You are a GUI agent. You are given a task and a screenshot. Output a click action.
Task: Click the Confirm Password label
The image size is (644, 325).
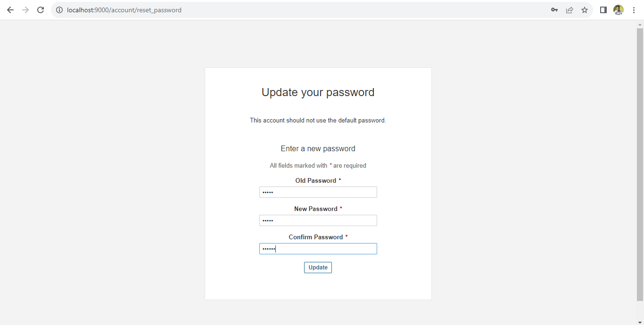[x=315, y=237]
